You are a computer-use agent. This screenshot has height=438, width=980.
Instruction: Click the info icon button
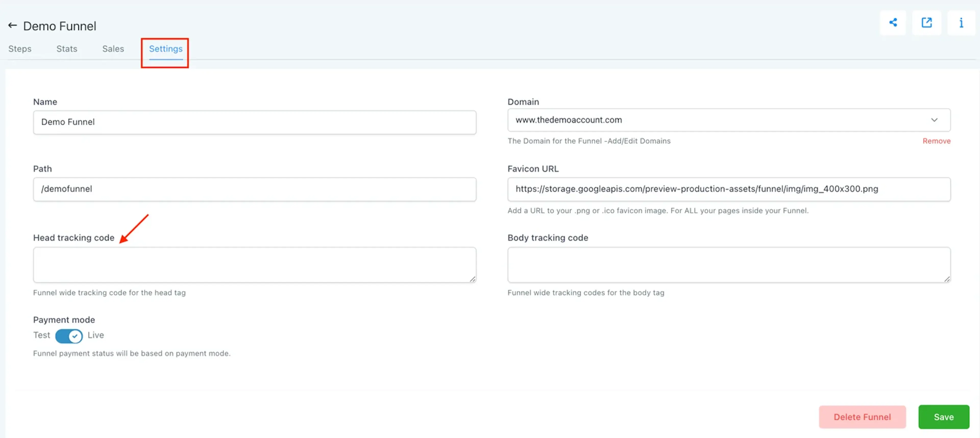961,23
